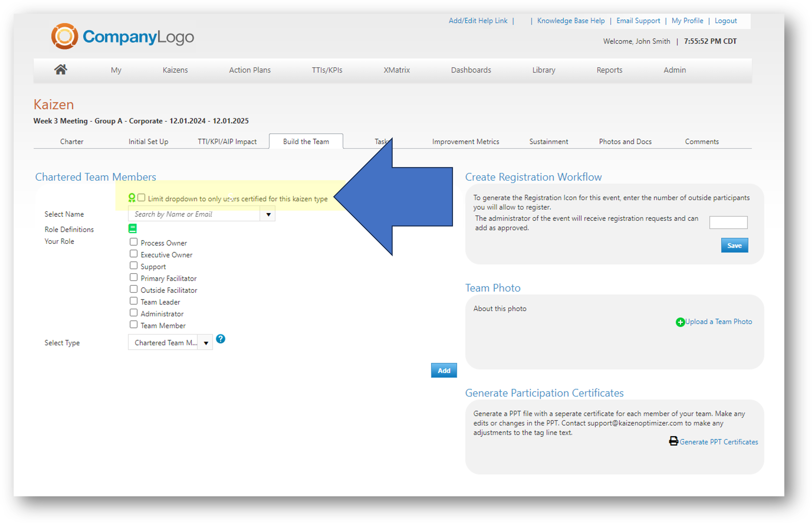
Task: Click Generate PPT Certificates link
Action: (718, 442)
